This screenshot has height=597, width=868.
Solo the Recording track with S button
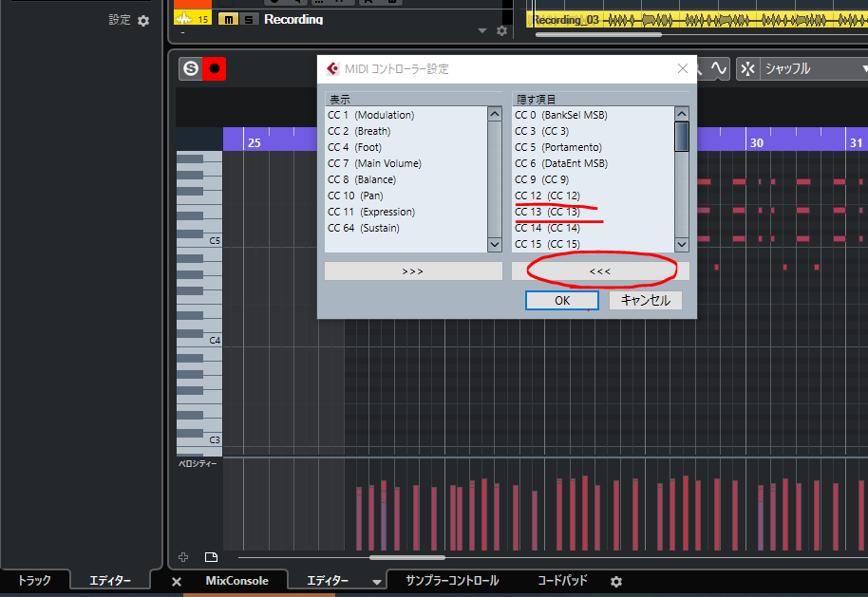click(x=249, y=19)
